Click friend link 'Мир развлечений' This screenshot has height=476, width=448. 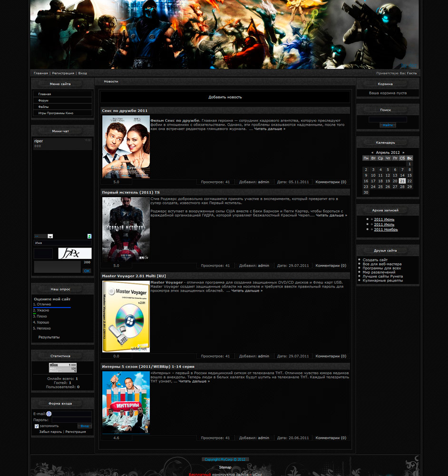click(x=379, y=272)
